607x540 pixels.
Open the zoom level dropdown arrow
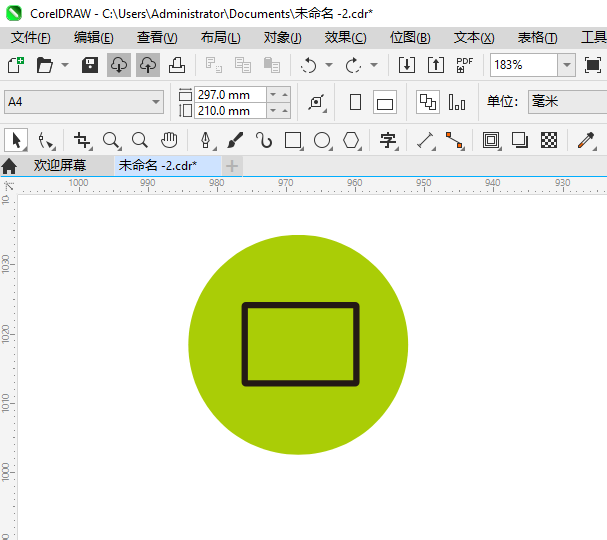pos(566,65)
